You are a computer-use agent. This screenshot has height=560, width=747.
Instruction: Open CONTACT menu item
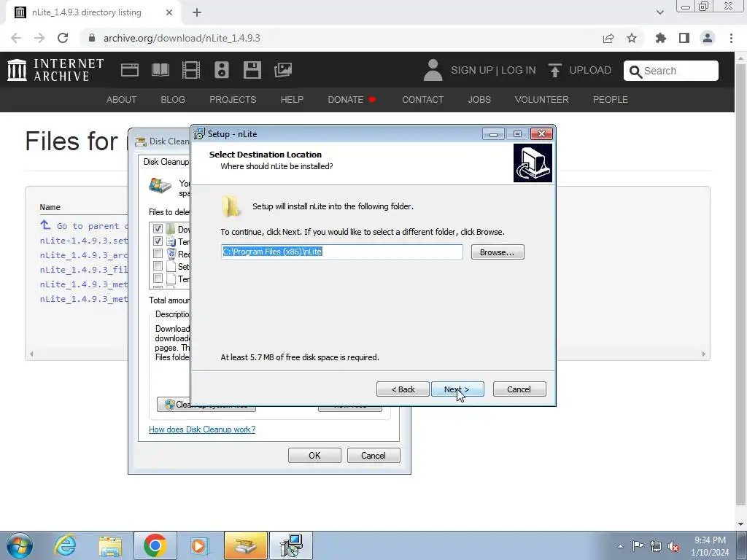422,99
